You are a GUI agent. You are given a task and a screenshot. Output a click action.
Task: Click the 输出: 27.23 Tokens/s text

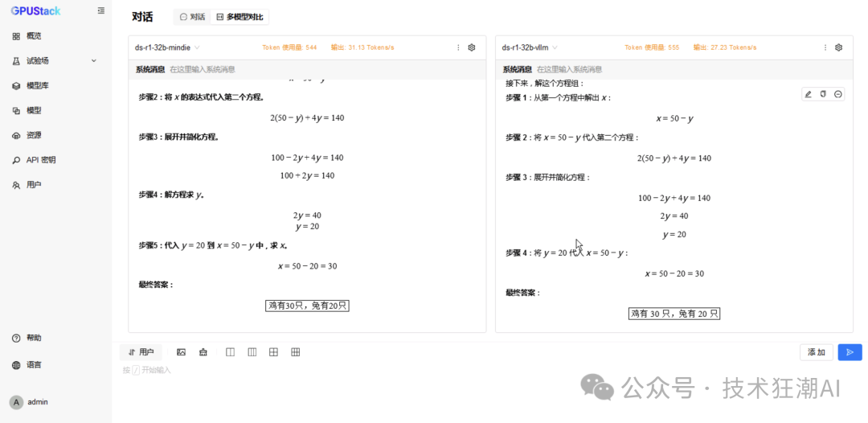[x=725, y=47]
